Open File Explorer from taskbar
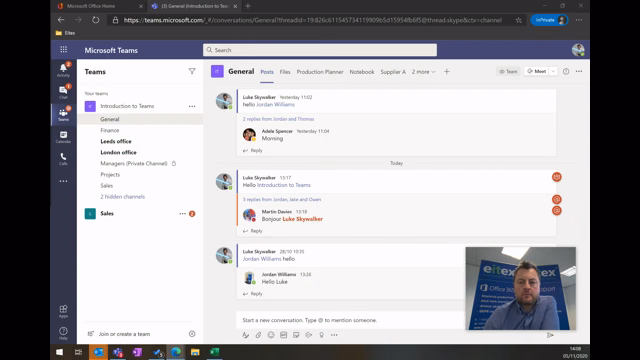The height and width of the screenshot is (360, 640). 195,352
